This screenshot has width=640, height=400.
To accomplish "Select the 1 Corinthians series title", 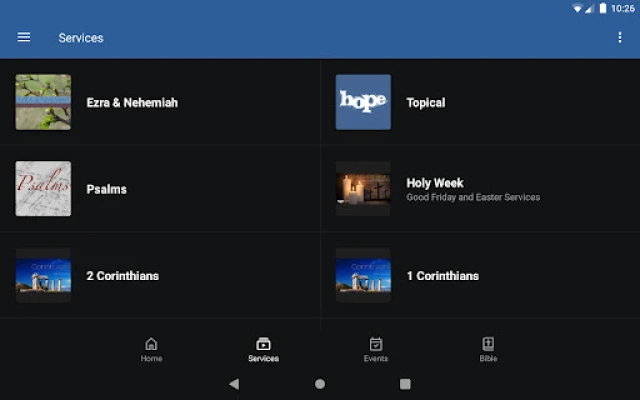I will point(442,276).
